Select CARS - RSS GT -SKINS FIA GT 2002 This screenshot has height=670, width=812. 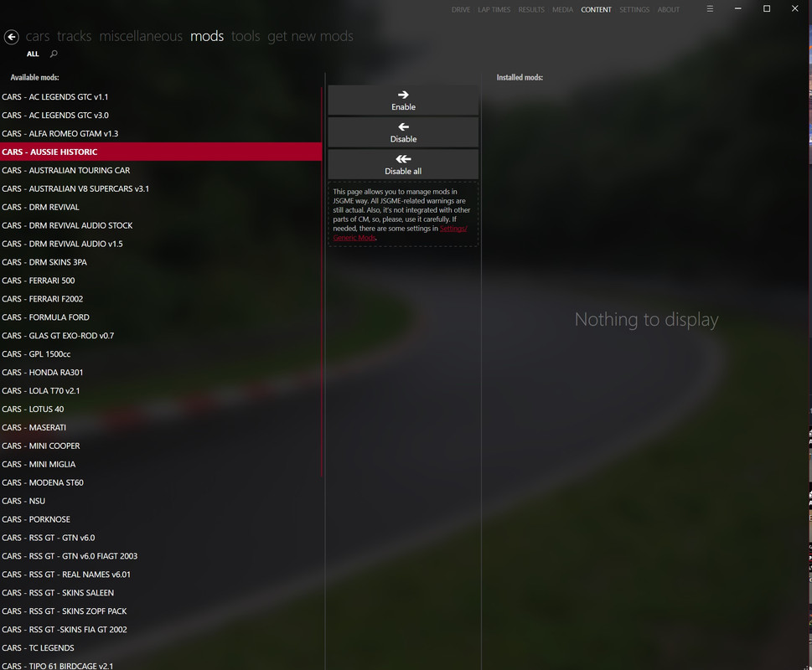161,629
